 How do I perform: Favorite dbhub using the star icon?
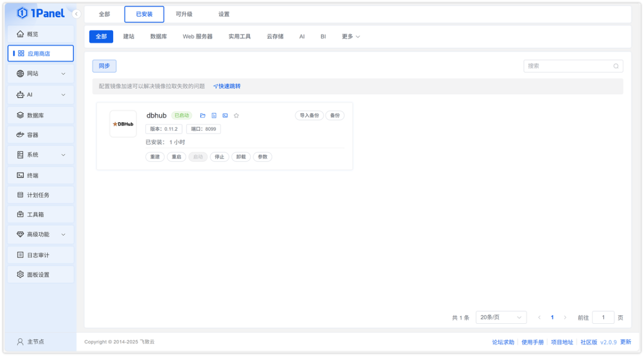(x=237, y=115)
